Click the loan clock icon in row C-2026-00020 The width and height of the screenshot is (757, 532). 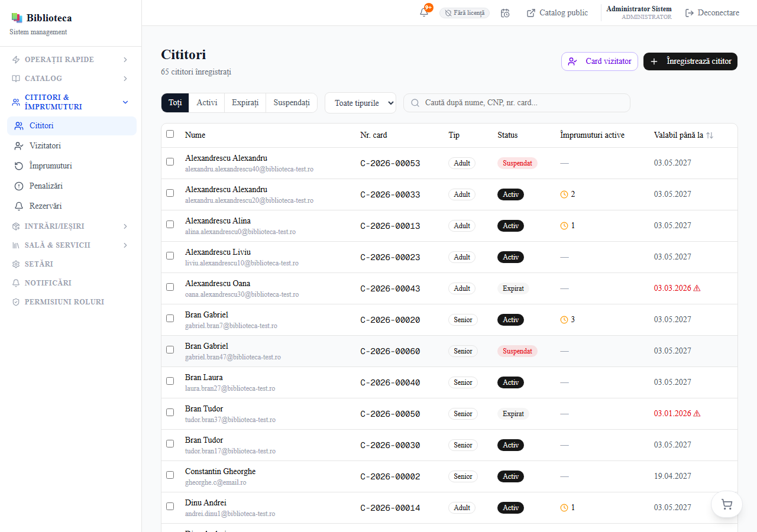click(x=564, y=320)
